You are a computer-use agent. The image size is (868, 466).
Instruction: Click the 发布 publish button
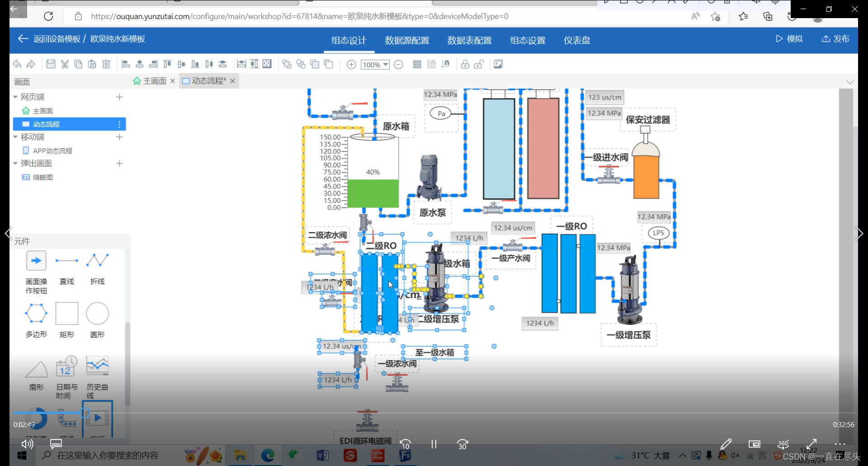[835, 39]
